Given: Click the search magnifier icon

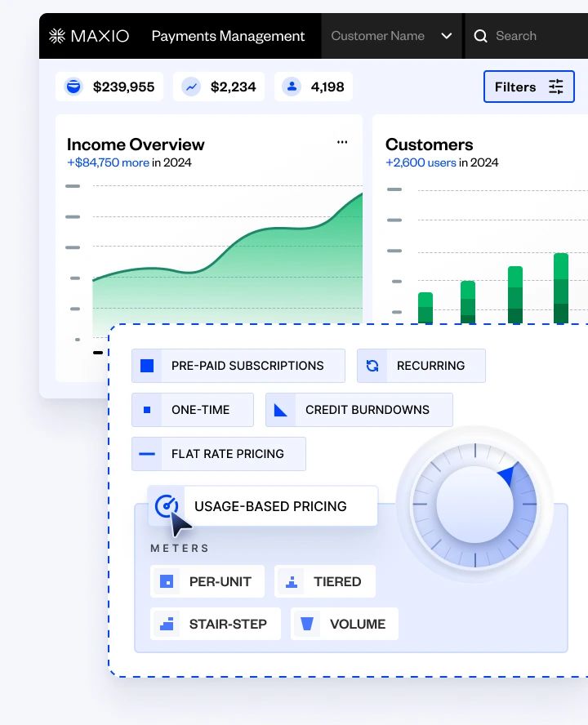Looking at the screenshot, I should pos(481,36).
